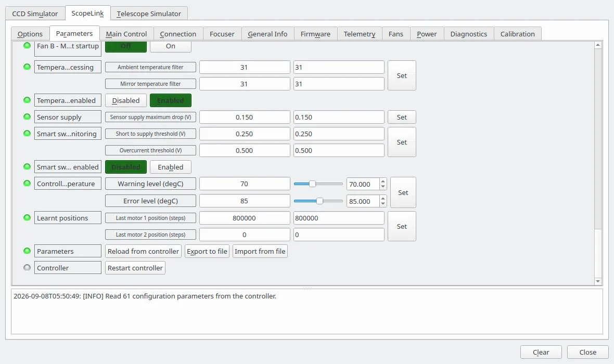Click the Learnt positions status LED

tap(27, 217)
